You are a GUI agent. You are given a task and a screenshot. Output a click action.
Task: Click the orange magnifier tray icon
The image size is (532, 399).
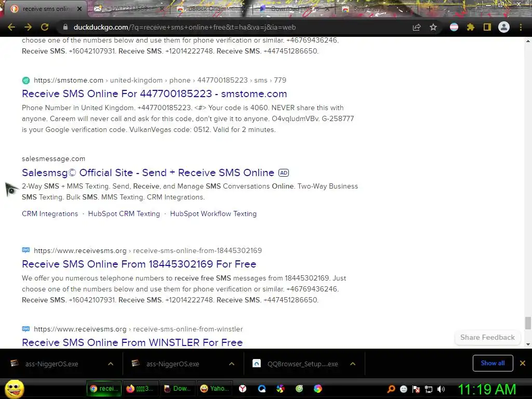click(391, 389)
